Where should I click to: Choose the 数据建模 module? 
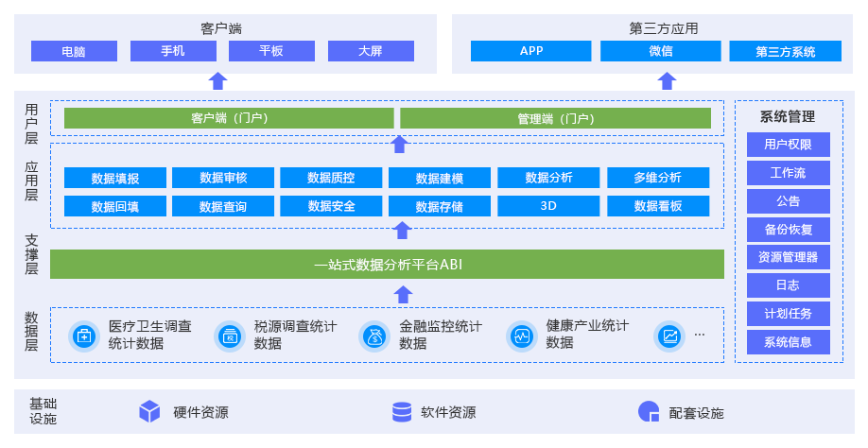[440, 178]
